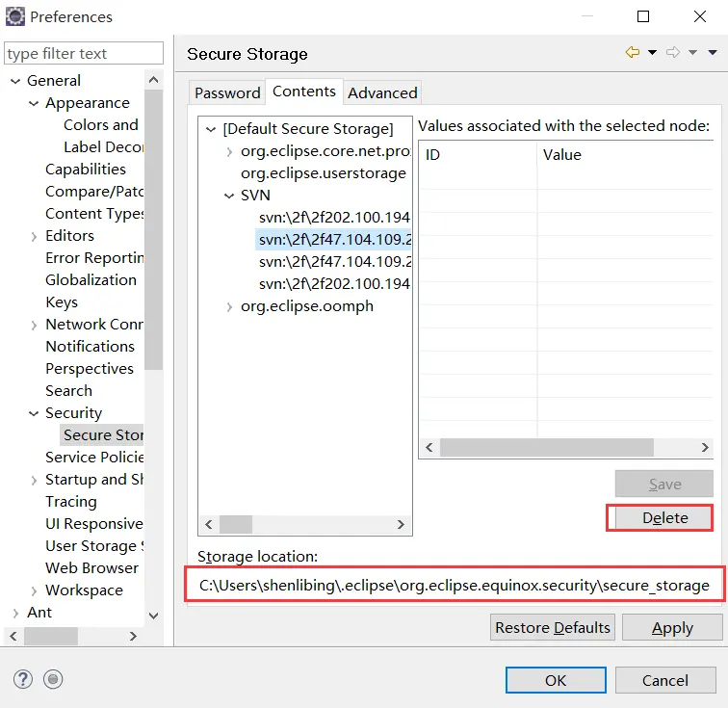Collapse the Appearance tree node
The width and height of the screenshot is (728, 708).
[x=34, y=103]
